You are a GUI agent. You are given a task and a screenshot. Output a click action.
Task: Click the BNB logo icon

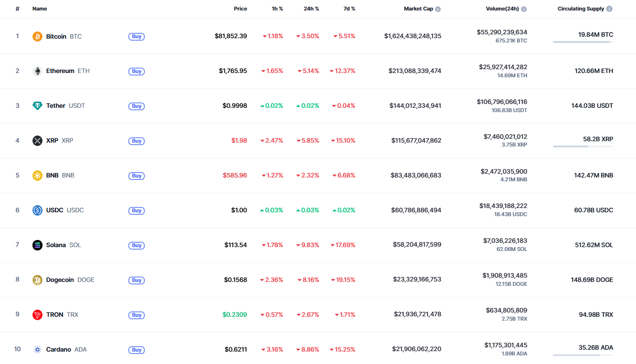tap(37, 176)
